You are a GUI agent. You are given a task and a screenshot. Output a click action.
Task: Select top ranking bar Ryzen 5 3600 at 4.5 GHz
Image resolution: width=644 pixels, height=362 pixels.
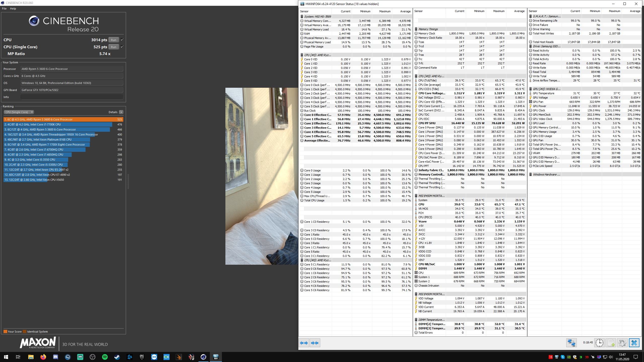click(x=63, y=119)
